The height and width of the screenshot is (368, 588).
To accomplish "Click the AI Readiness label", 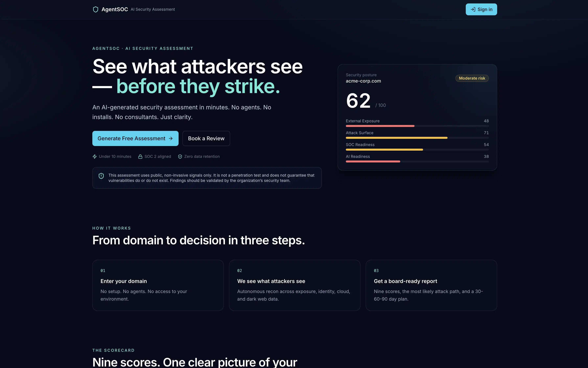I will [358, 157].
